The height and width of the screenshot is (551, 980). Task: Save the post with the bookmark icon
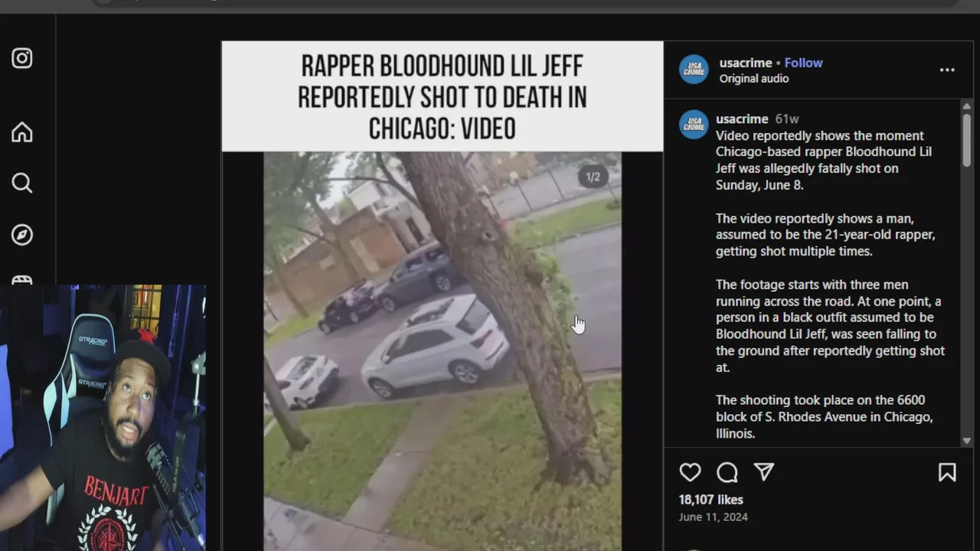[947, 472]
